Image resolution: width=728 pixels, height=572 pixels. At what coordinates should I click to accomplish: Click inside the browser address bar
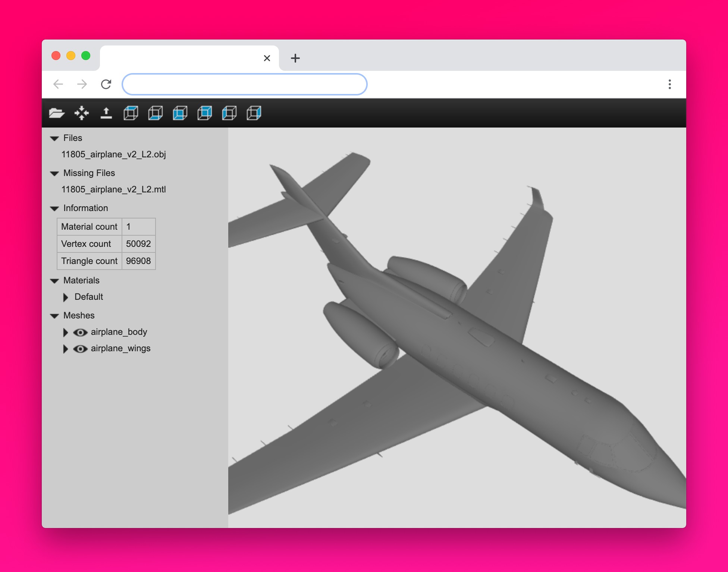[244, 84]
